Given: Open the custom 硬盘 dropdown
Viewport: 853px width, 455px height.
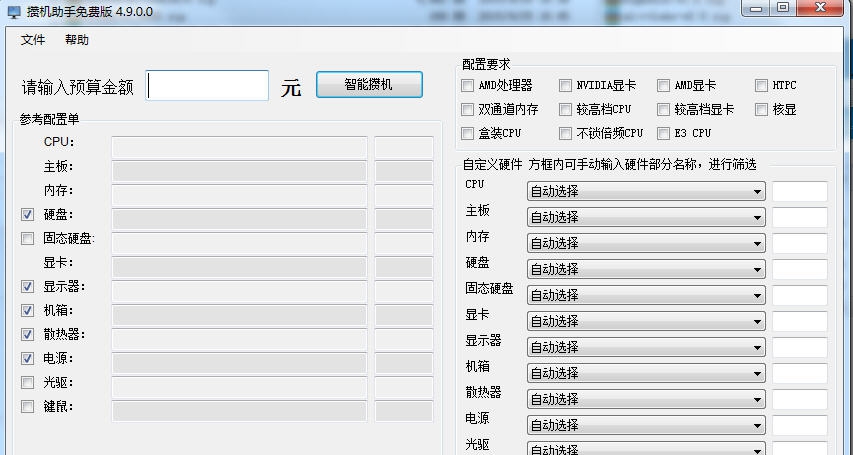Looking at the screenshot, I should 646,269.
